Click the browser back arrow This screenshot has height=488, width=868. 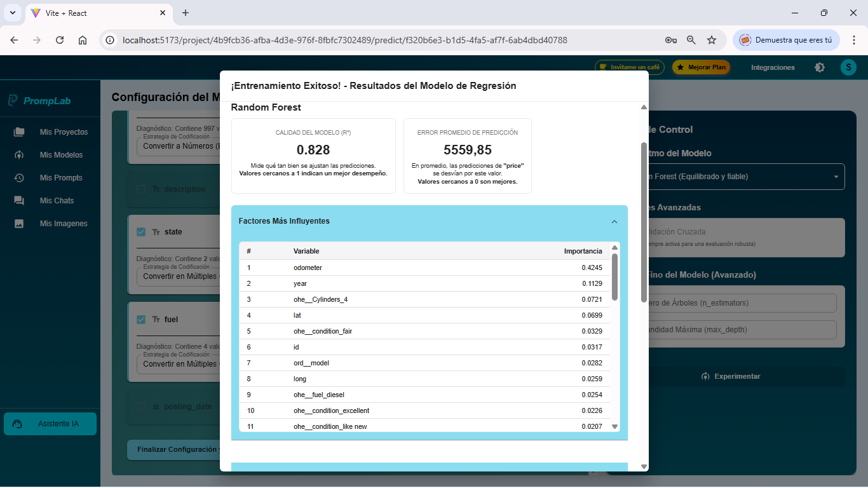(14, 40)
